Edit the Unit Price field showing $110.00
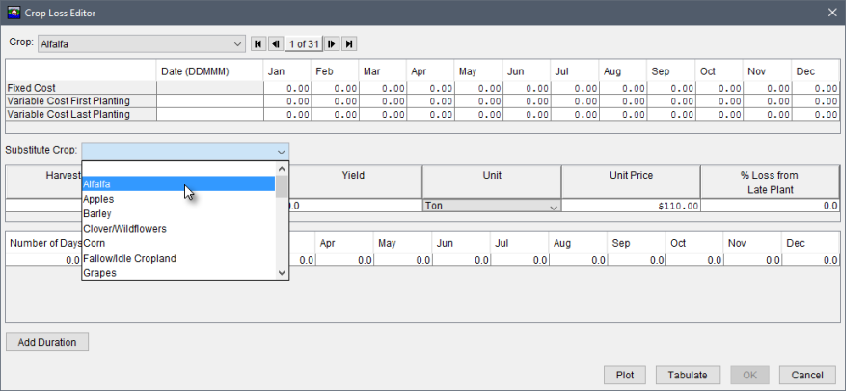Screen dimensions: 868x391 (631, 207)
